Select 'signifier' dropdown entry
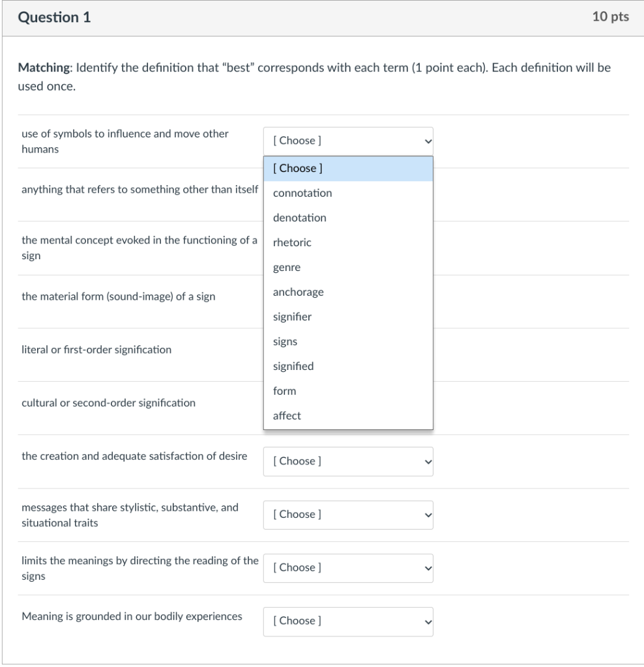The height and width of the screenshot is (667, 644). (x=348, y=317)
